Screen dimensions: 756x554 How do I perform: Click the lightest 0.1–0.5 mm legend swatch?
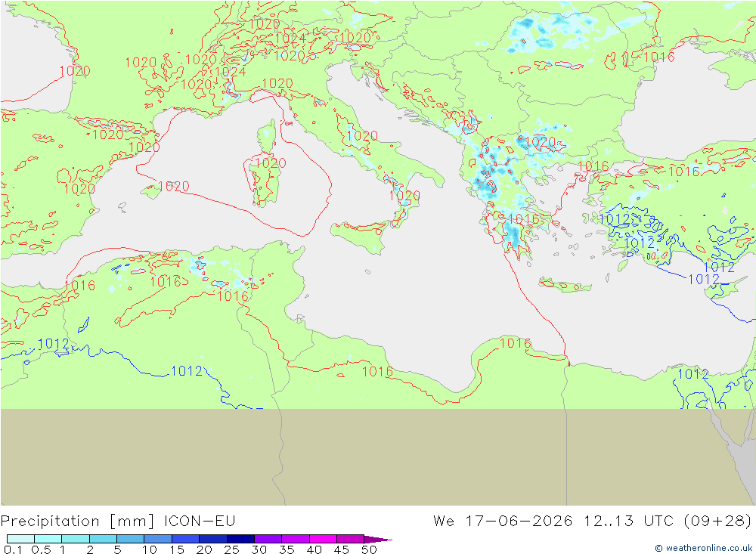(20, 539)
